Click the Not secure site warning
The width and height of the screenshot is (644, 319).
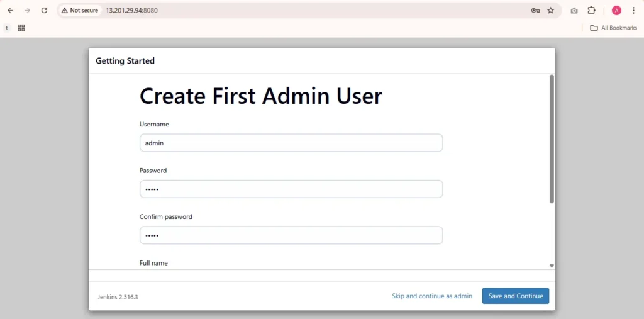[x=80, y=11]
